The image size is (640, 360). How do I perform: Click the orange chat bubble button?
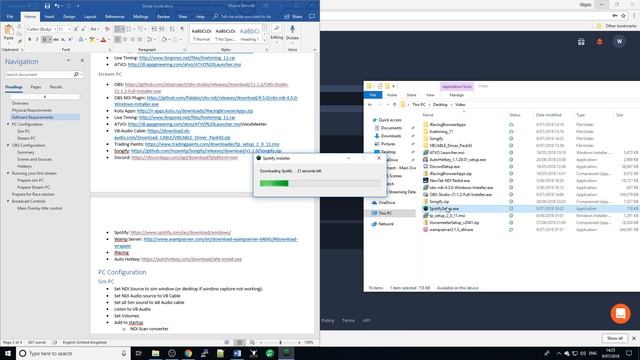pos(620,313)
